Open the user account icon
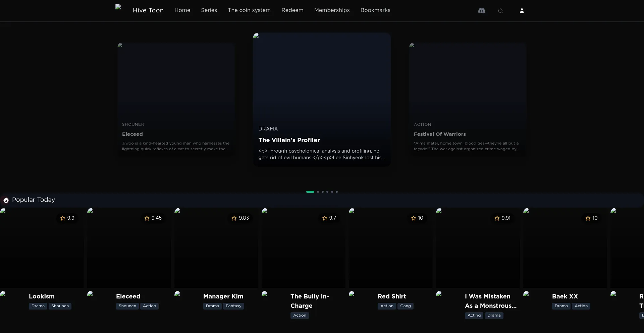This screenshot has width=644, height=333. coord(522,11)
